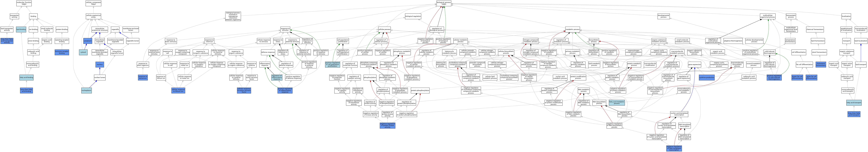Click the 'nucleic acid-templated transcription' node
The width and height of the screenshot is (868, 152).
pos(679,114)
